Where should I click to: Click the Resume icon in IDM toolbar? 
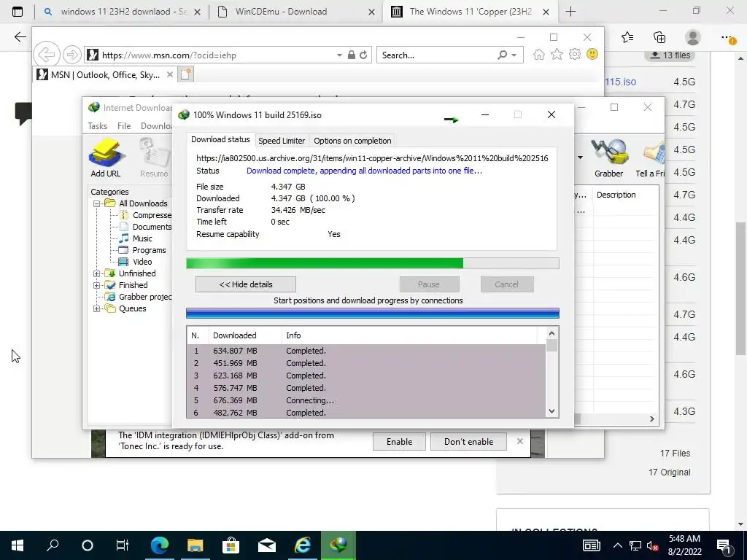click(154, 157)
